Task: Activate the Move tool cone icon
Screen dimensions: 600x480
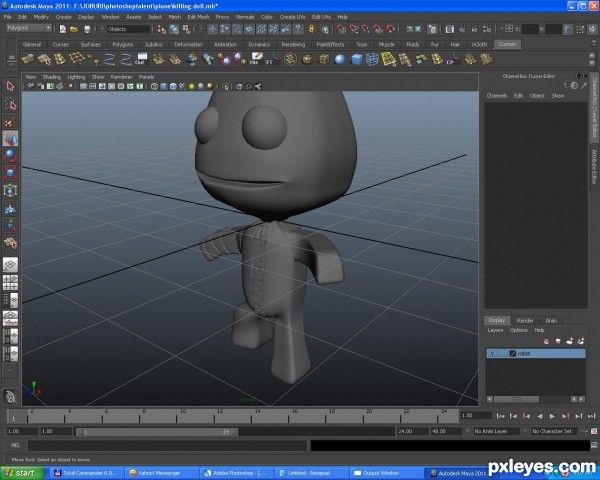Action: [10, 139]
